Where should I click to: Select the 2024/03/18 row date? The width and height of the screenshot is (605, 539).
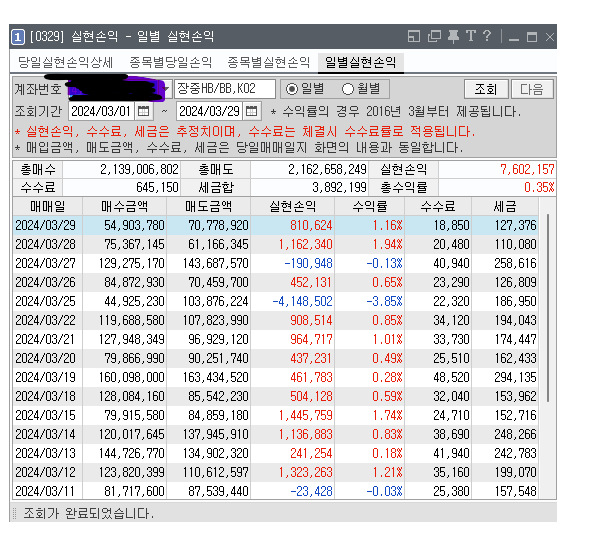coord(46,397)
